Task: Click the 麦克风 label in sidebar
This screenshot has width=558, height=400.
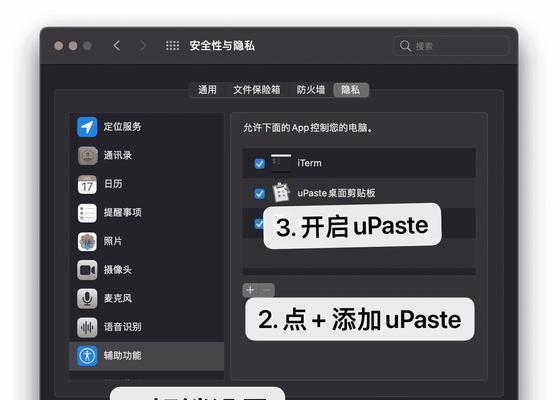Action: 118,298
